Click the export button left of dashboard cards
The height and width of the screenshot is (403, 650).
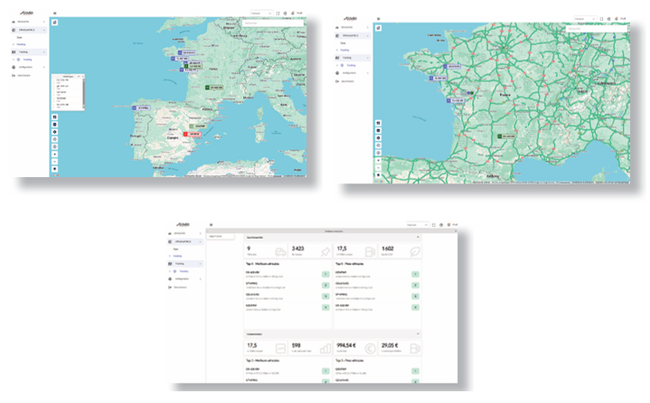[221, 236]
